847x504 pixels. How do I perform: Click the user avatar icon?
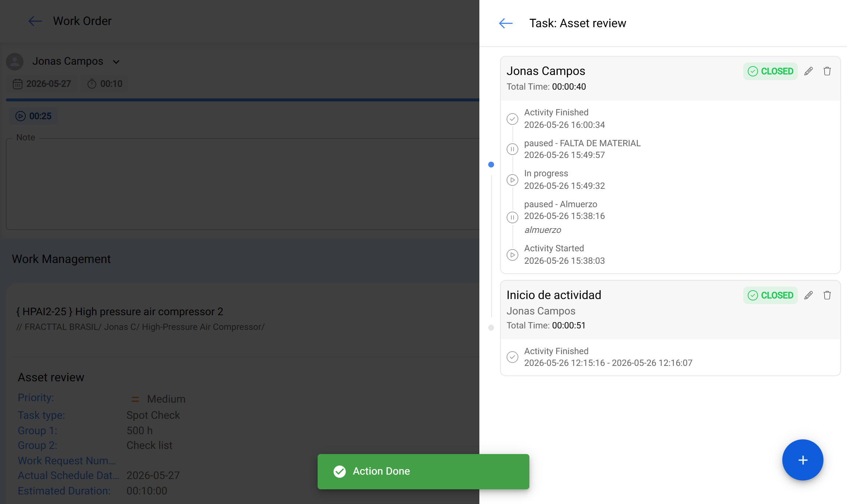[15, 62]
